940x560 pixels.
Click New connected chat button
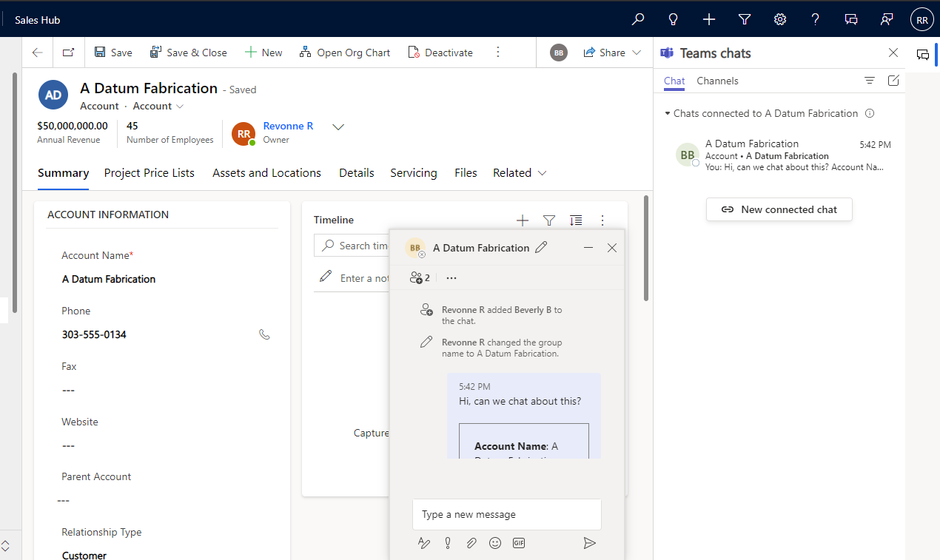coord(779,209)
